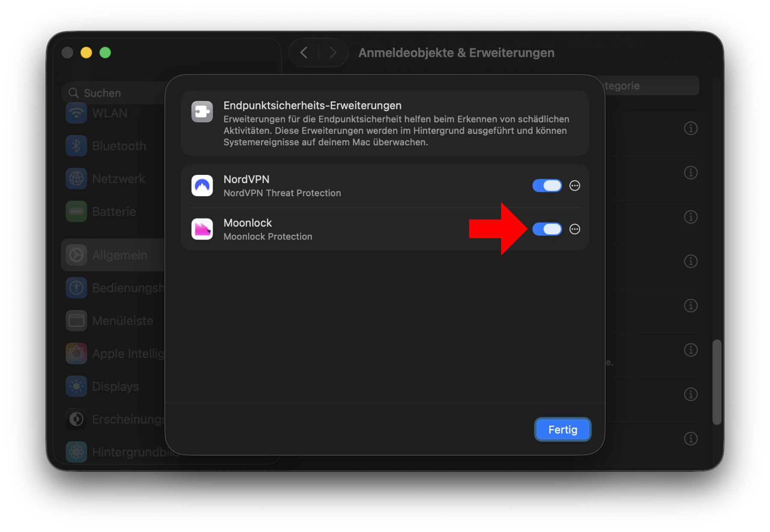770x532 pixels.
Task: Open WLAN settings in sidebar
Action: pyautogui.click(x=110, y=113)
